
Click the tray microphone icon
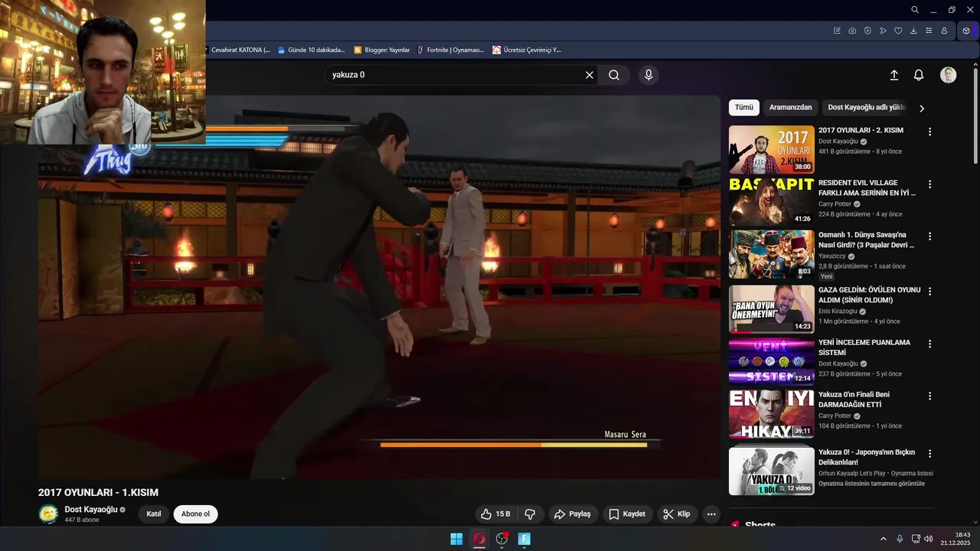click(x=900, y=539)
